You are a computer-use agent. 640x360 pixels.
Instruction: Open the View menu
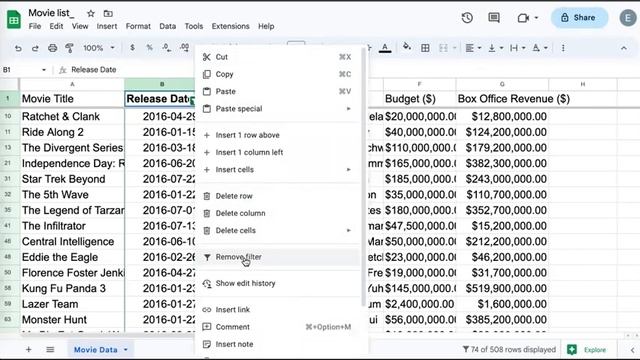pos(80,26)
